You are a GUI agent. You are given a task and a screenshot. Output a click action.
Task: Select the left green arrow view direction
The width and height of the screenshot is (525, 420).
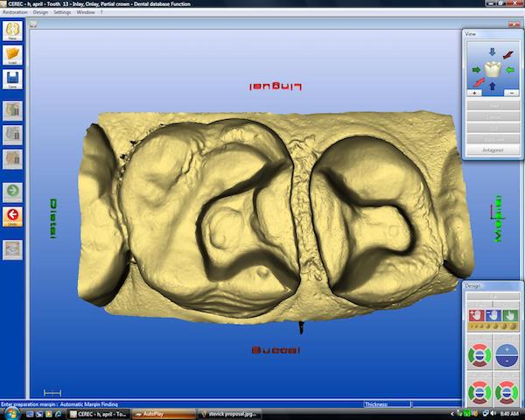(x=476, y=69)
